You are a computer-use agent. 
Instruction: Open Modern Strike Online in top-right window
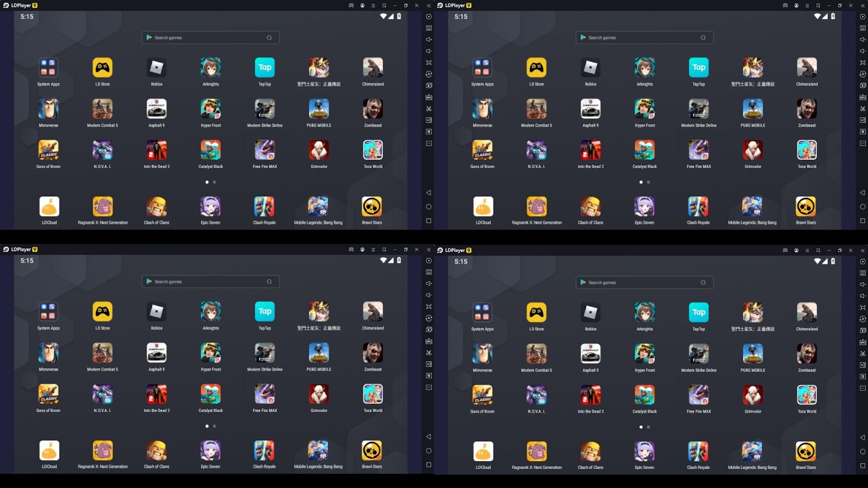tap(699, 109)
